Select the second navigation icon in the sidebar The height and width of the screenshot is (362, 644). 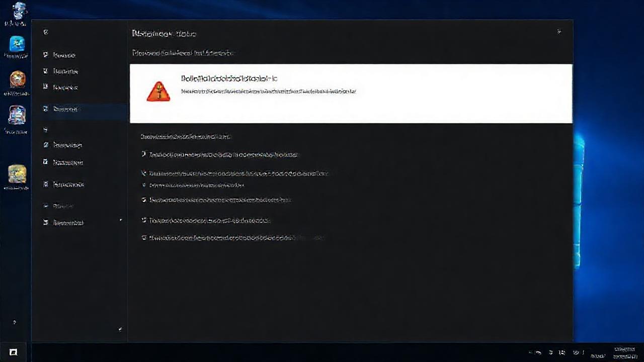coord(46,71)
